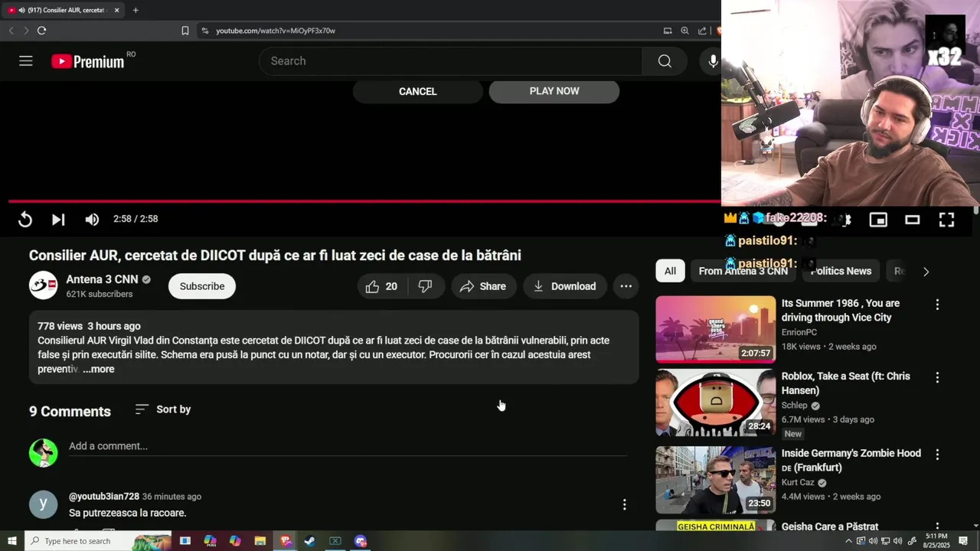980x551 pixels.
Task: Replay the finished video
Action: (25, 220)
